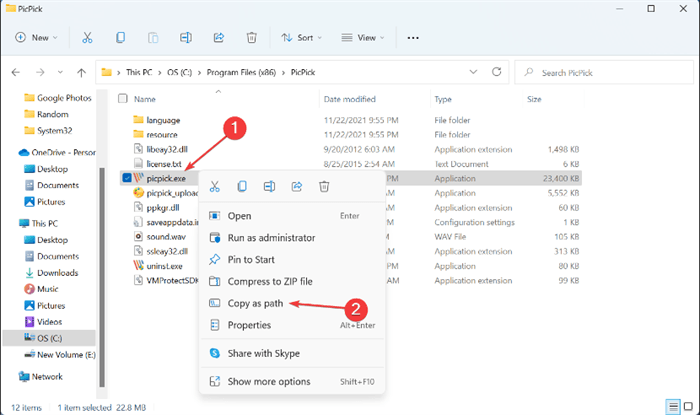Click the uninst.exe file icon
Image resolution: width=700 pixels, height=415 pixels.
coord(138,266)
